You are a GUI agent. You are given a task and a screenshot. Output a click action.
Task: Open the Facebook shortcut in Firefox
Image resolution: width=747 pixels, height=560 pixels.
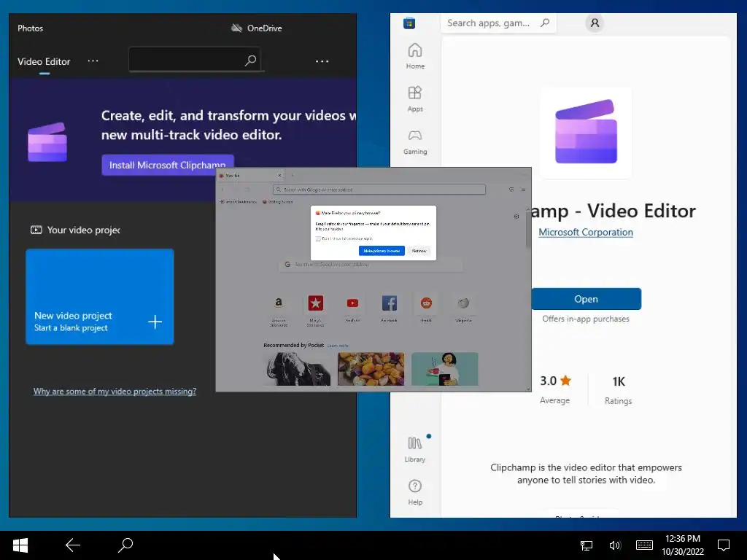click(x=390, y=303)
